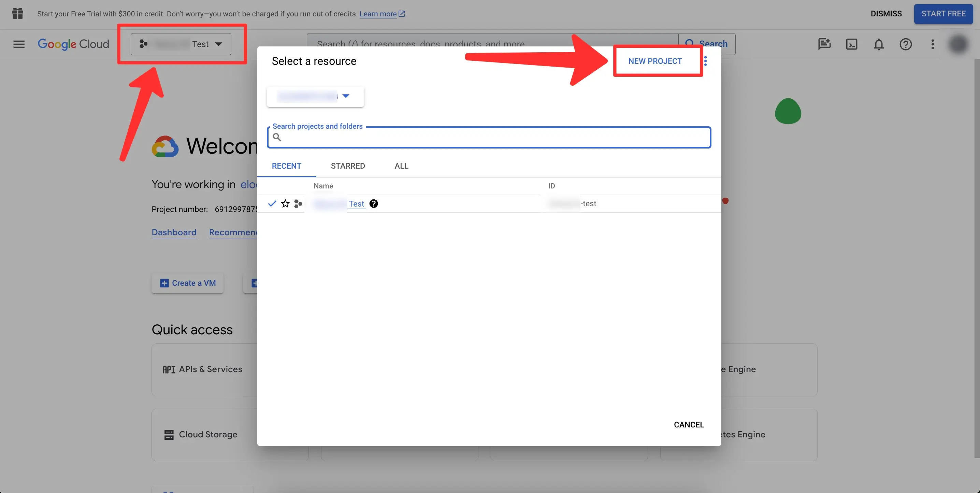Select the RECENT tab
This screenshot has height=493, width=980.
click(x=287, y=166)
